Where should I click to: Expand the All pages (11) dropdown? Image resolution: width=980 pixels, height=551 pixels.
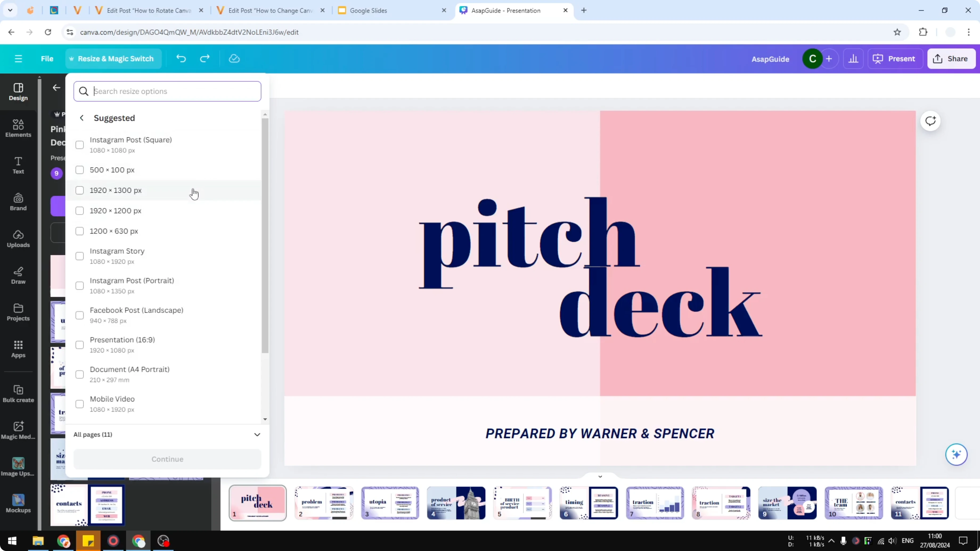point(167,435)
